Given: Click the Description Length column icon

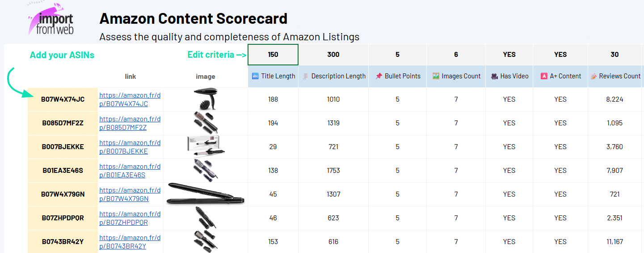Looking at the screenshot, I should [x=305, y=76].
